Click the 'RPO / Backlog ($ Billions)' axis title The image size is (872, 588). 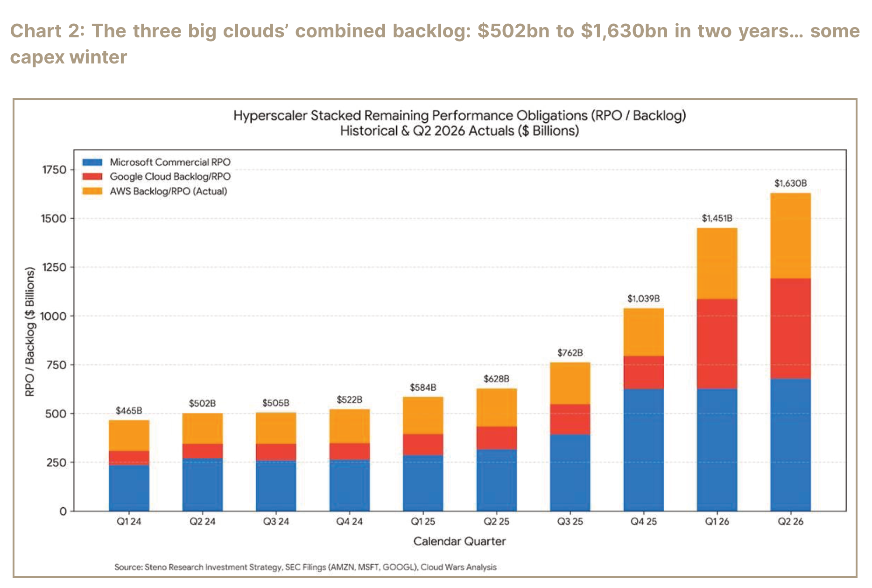pyautogui.click(x=30, y=331)
